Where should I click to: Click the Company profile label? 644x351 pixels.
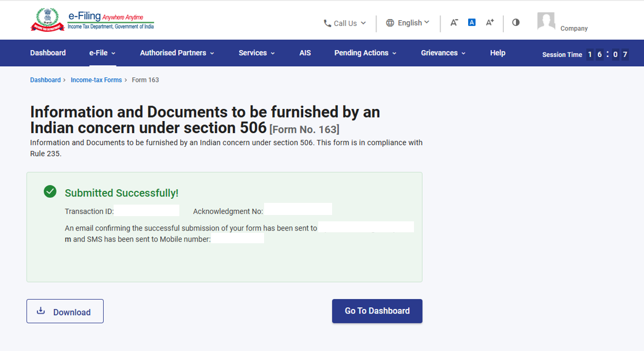(574, 28)
